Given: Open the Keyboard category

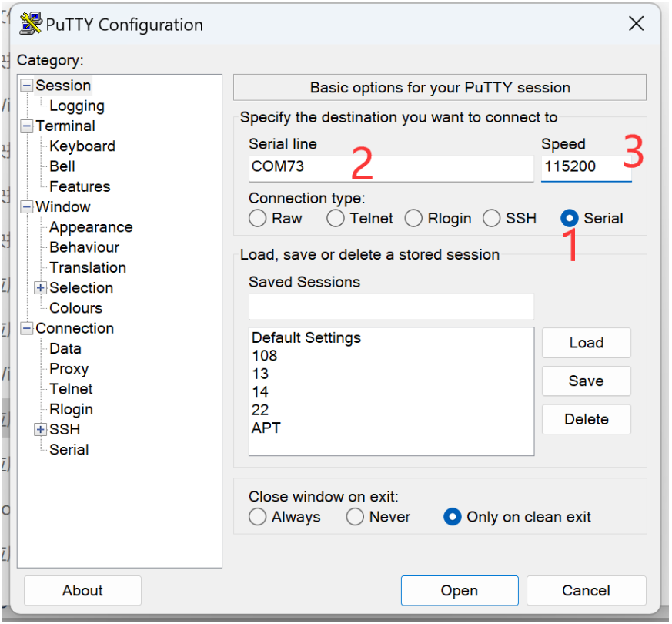Looking at the screenshot, I should tap(82, 146).
